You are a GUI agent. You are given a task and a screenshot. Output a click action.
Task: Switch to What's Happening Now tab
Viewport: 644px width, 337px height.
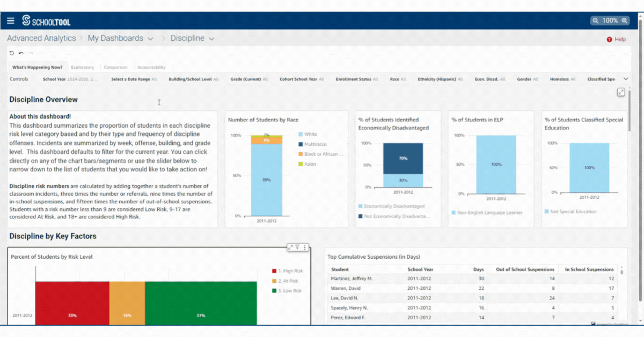coord(38,68)
